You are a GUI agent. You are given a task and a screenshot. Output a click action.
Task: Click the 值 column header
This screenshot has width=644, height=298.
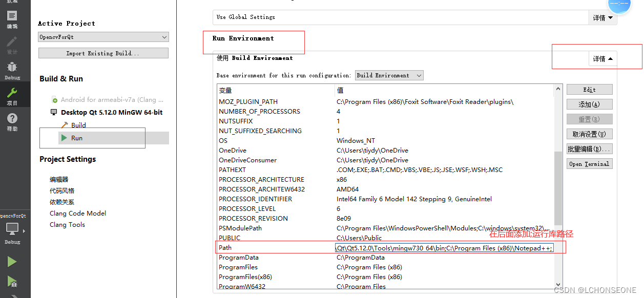444,90
